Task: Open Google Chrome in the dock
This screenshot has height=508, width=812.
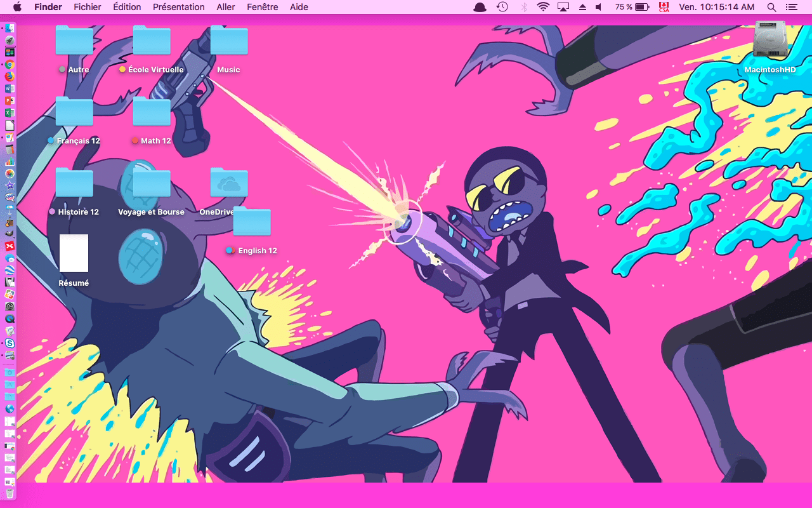Action: (10, 64)
